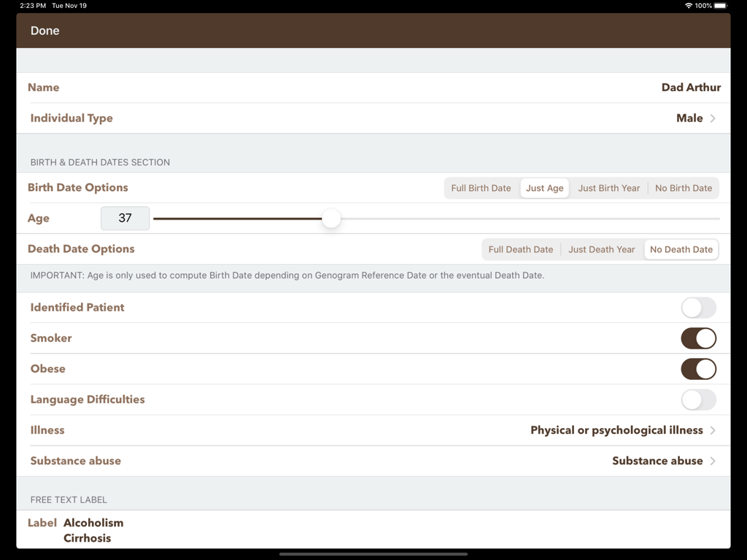Select Full Death Date option
Screen dimensions: 747x560
click(520, 249)
